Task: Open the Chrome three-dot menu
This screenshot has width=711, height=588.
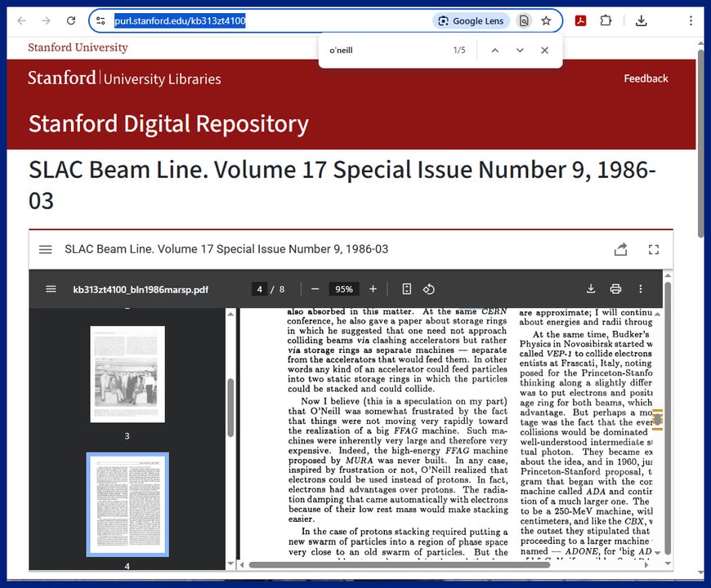Action: click(691, 21)
